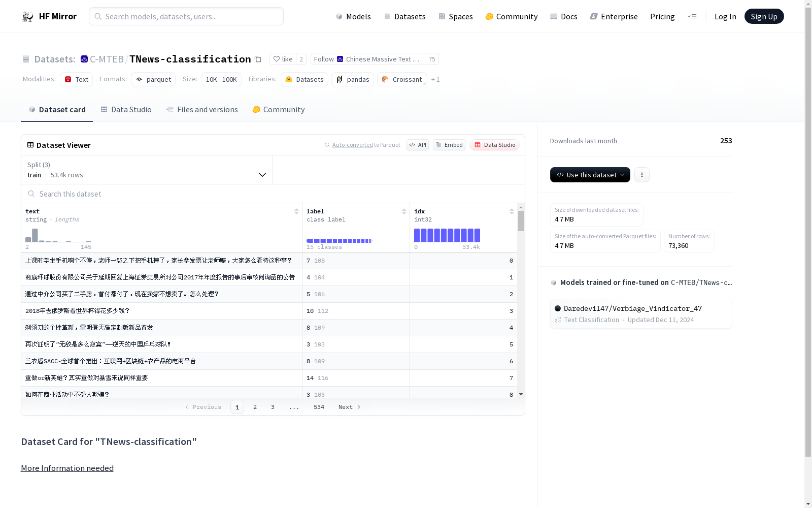Click the Log In link
Screen dimensions: 812x508
tap(725, 16)
